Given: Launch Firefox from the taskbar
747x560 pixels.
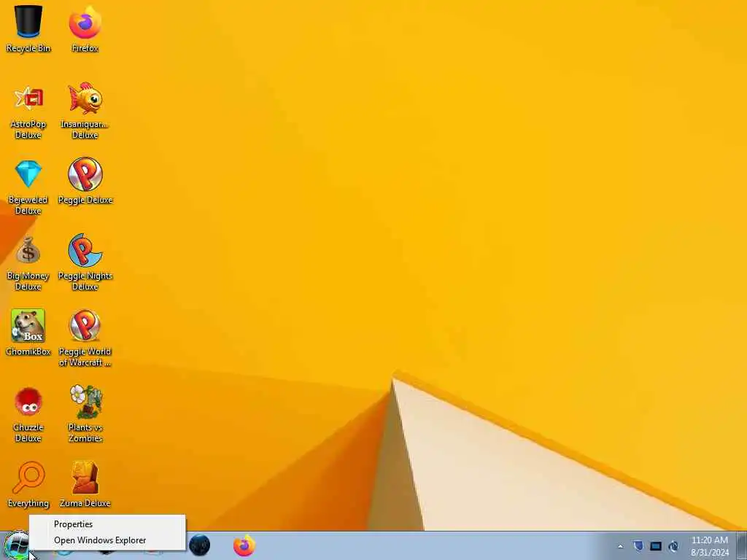Looking at the screenshot, I should click(x=244, y=545).
